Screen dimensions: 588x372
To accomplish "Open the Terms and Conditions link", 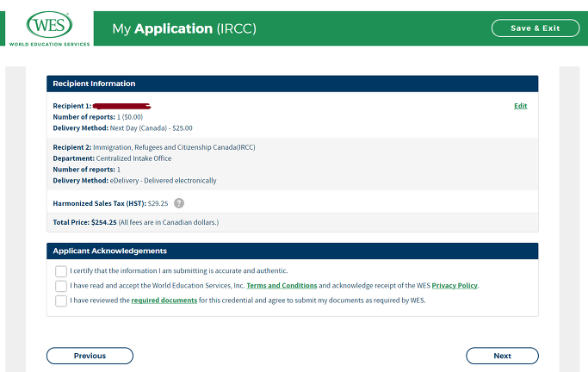I will pyautogui.click(x=282, y=285).
